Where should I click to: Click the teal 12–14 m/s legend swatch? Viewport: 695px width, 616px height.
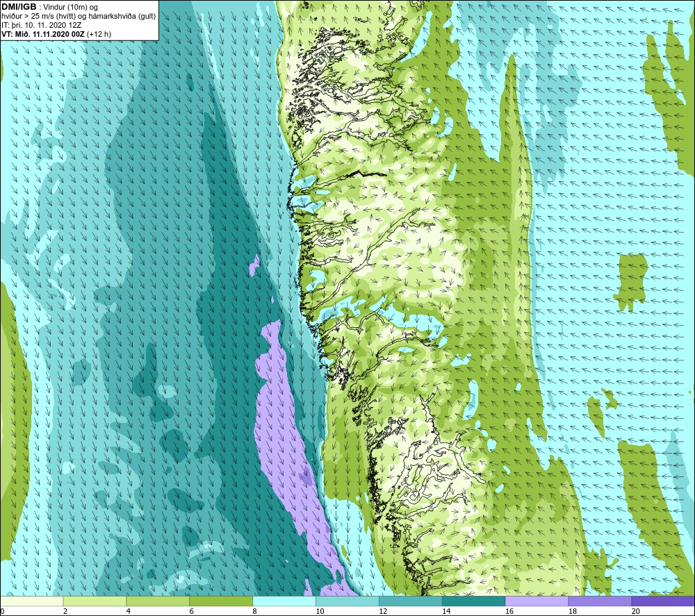click(x=411, y=601)
